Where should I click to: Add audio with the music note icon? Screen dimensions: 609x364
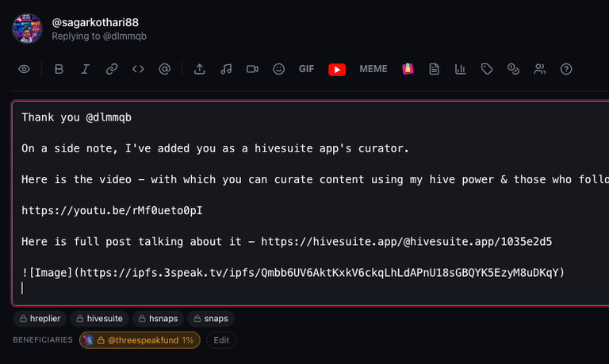coord(226,69)
